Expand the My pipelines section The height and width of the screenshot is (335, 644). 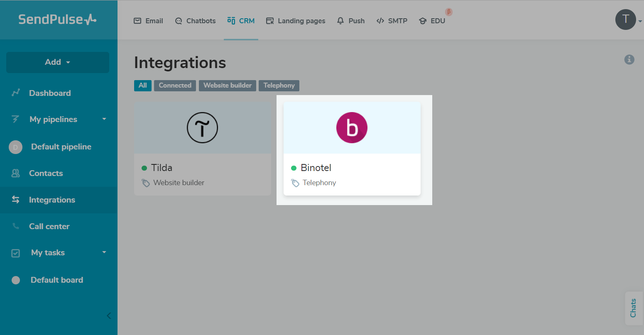104,119
